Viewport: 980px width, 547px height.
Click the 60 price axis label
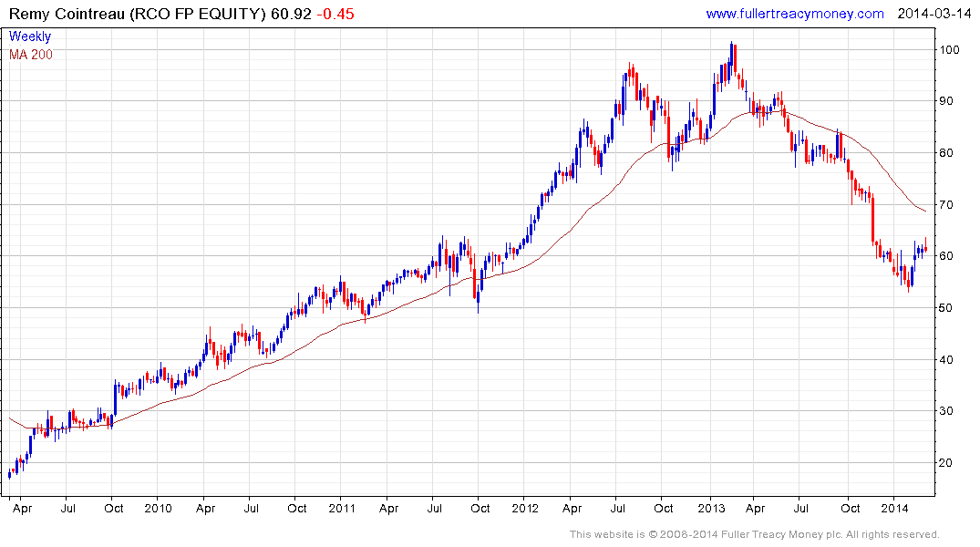(946, 255)
